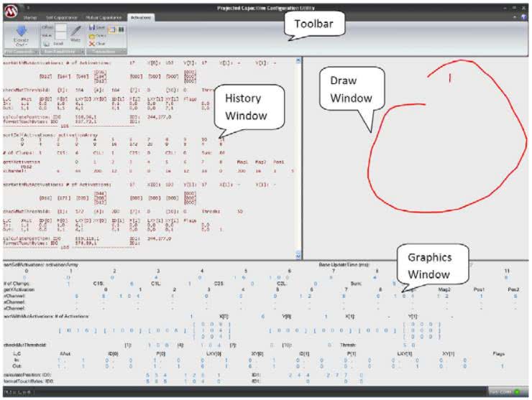The width and height of the screenshot is (532, 400).
Task: Click the Open folder icon
Action: [92, 34]
